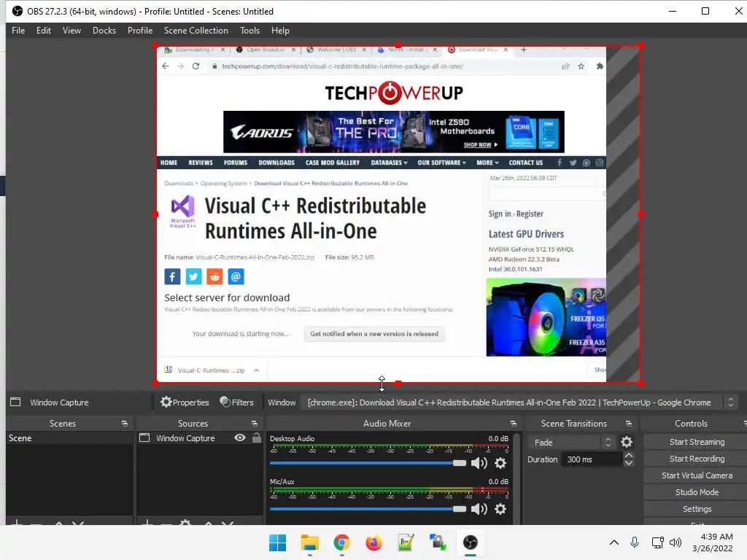The width and height of the screenshot is (747, 560).
Task: Open Firefox from the taskbar
Action: (373, 542)
